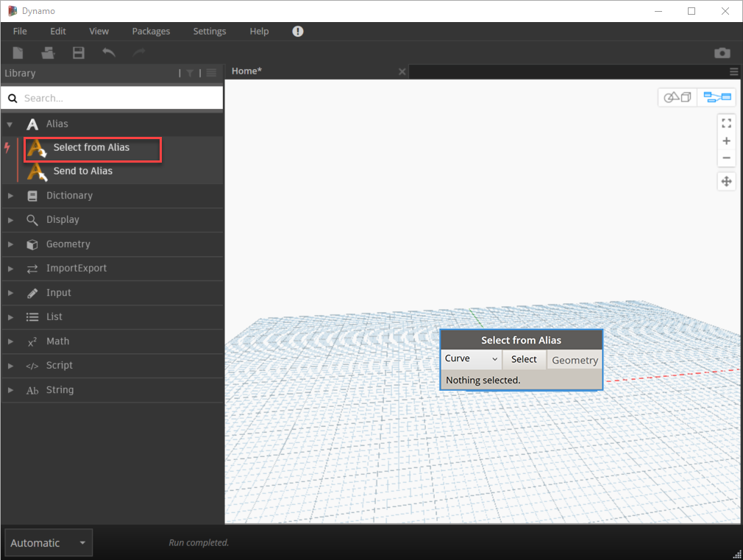
Task: Click the workspace tab menu hamburger icon
Action: point(734,71)
